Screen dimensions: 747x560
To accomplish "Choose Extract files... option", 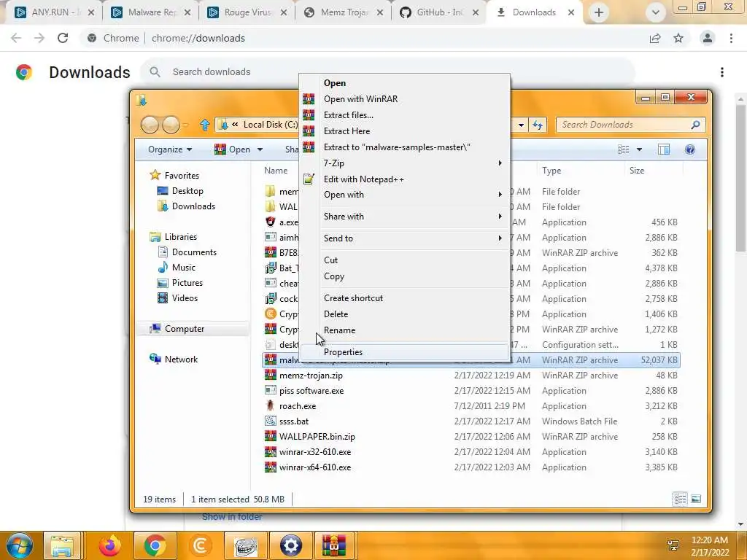I will point(348,115).
